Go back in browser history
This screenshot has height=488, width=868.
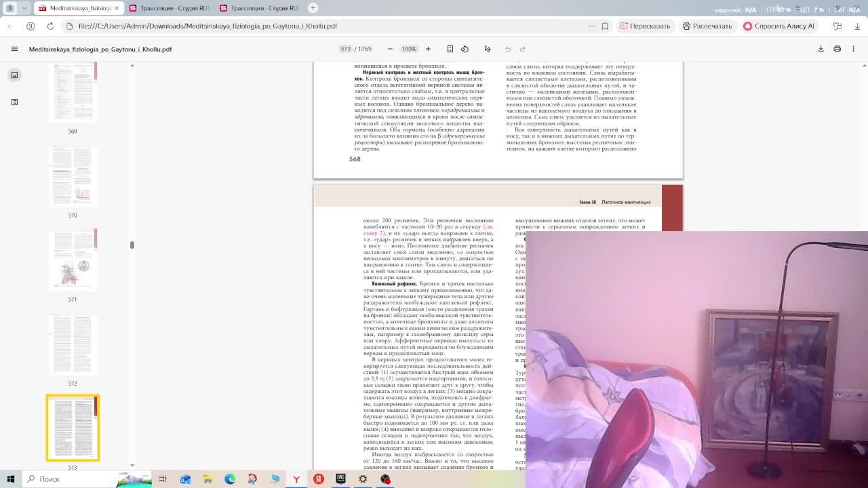click(x=11, y=26)
